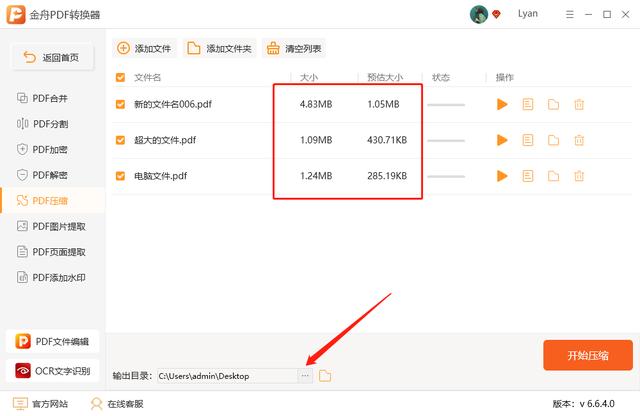Delete 电脑文件.pdf with trash icon
The image size is (640, 416).
579,176
